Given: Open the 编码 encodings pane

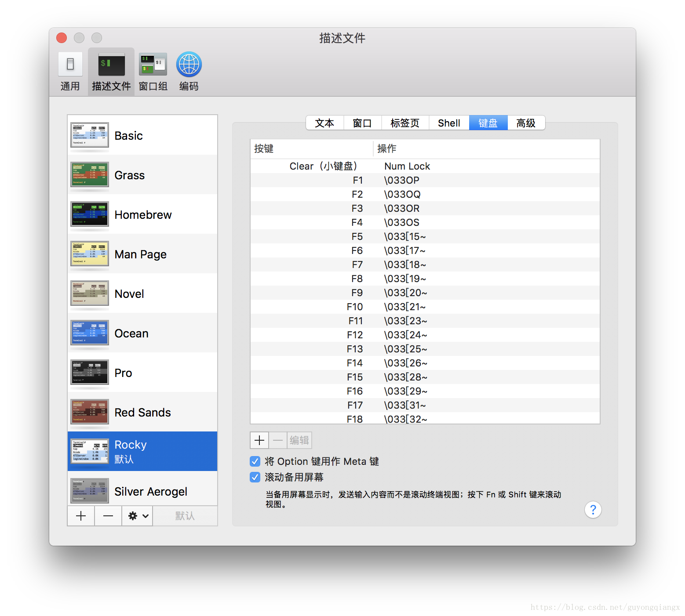Looking at the screenshot, I should (x=189, y=72).
